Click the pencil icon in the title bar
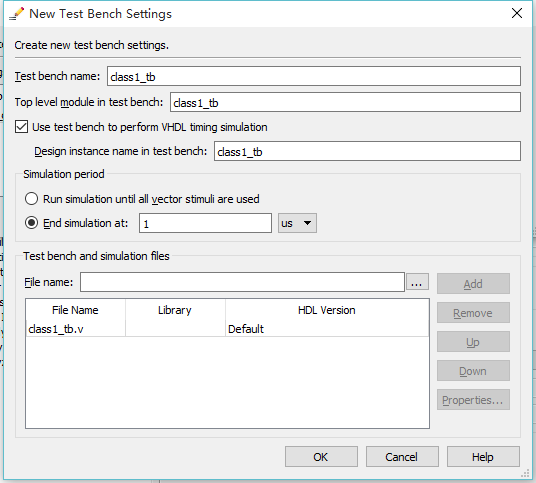 click(x=16, y=14)
